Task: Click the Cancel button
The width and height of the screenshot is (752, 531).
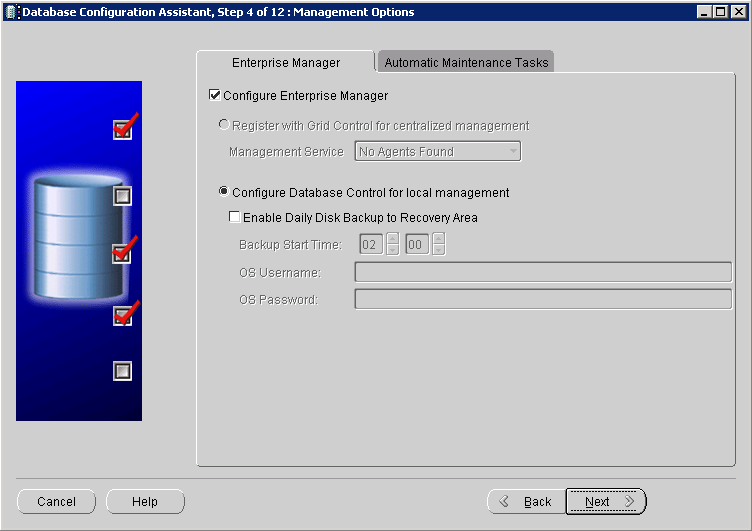Action: (57, 501)
